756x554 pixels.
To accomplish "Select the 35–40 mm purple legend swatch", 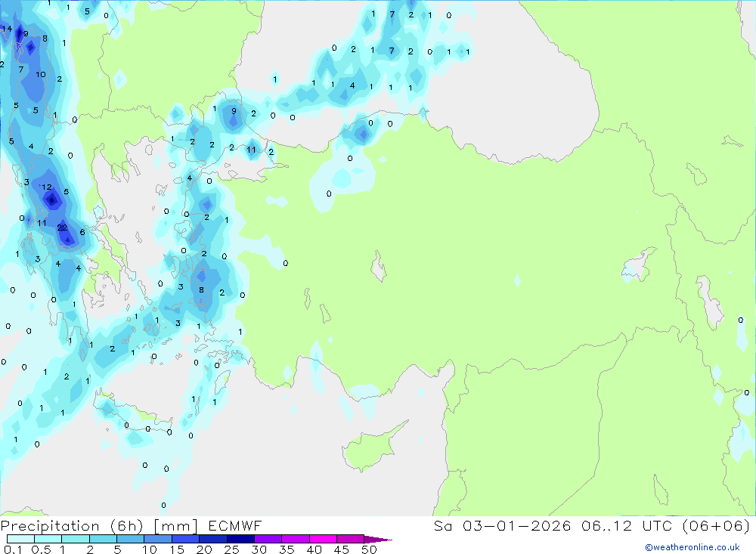I will tap(295, 539).
